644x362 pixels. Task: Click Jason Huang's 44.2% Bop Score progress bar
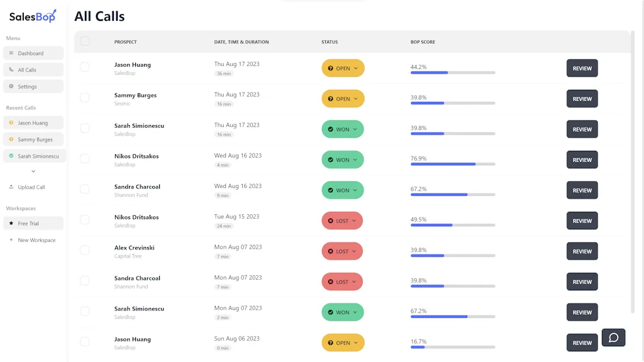click(x=453, y=72)
